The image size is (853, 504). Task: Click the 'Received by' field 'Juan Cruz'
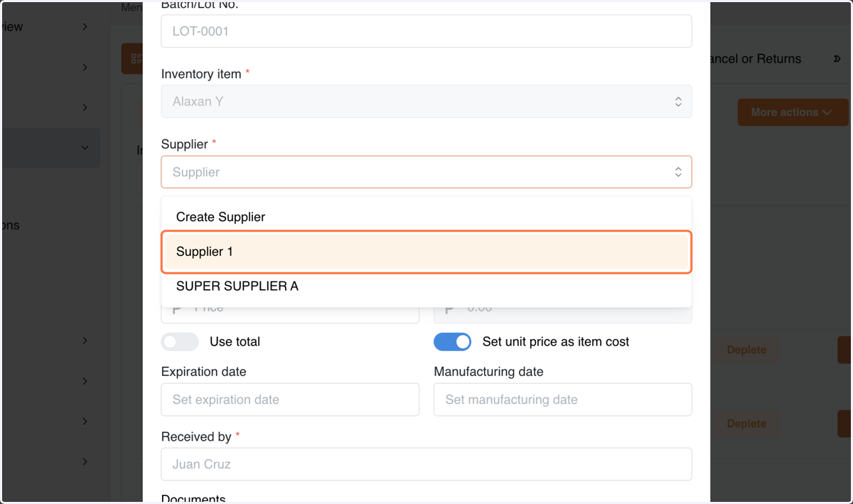tap(426, 464)
